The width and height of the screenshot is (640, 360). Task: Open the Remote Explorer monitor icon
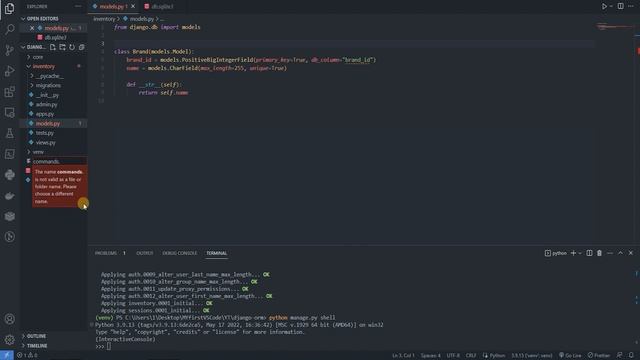click(9, 112)
